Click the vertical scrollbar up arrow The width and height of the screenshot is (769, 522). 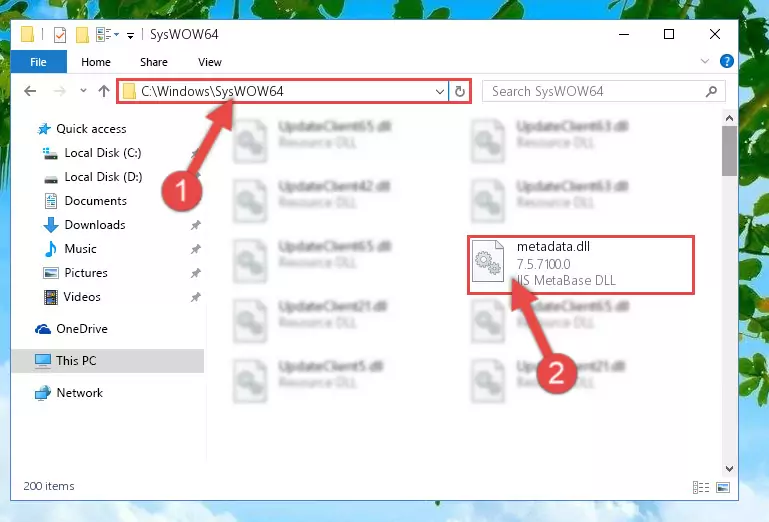(729, 118)
